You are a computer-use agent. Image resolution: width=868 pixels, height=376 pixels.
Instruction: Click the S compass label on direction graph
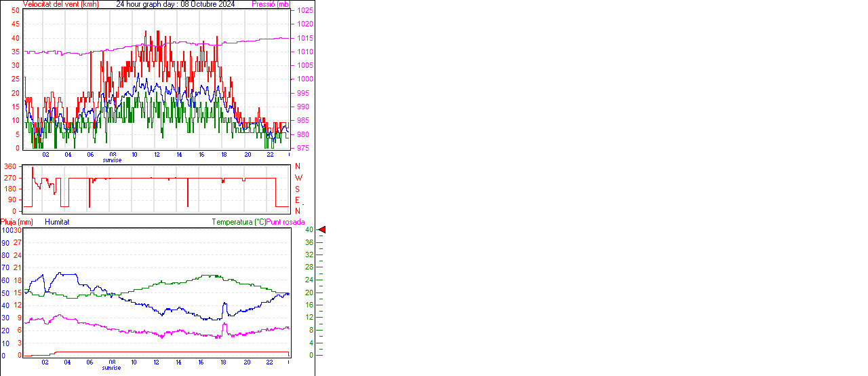[x=297, y=189]
